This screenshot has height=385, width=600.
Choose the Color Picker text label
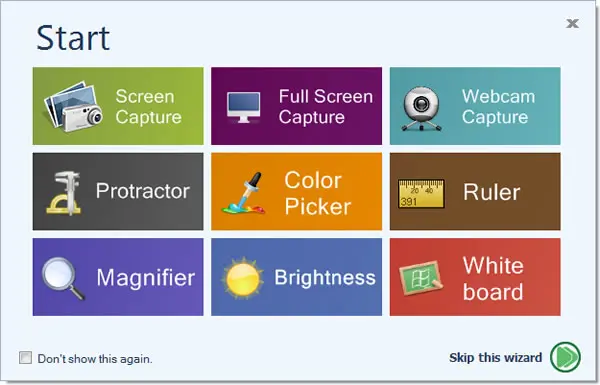coord(317,193)
